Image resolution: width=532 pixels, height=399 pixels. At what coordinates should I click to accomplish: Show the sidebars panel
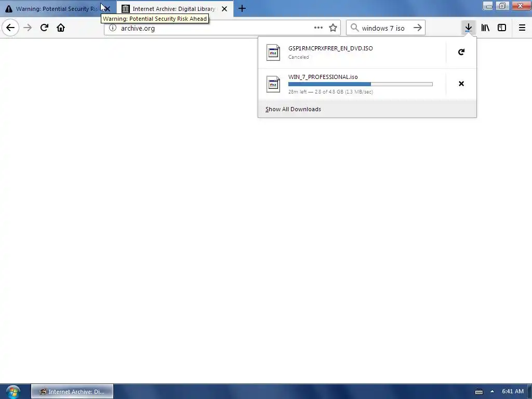click(x=502, y=28)
